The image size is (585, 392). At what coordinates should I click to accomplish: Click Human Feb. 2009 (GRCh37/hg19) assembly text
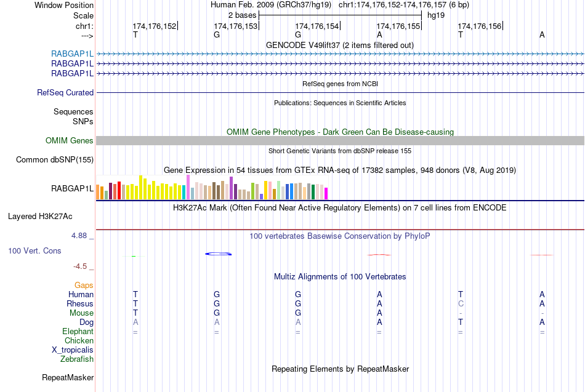271,5
